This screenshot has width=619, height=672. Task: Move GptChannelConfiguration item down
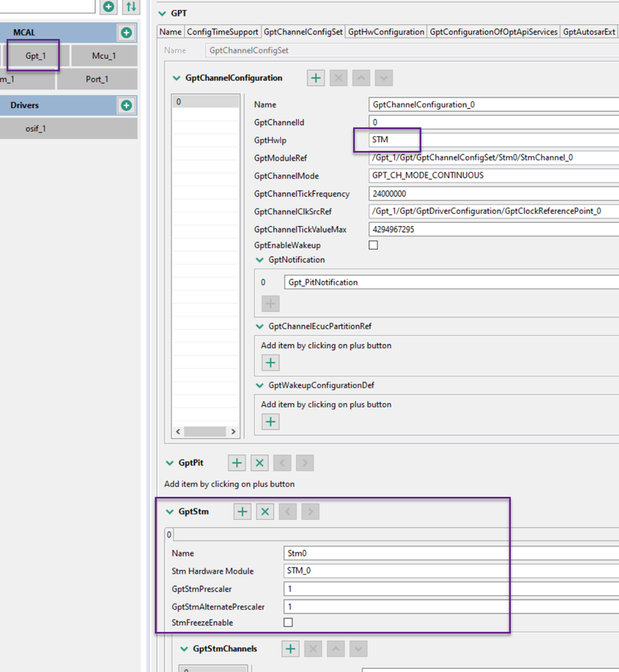click(384, 78)
